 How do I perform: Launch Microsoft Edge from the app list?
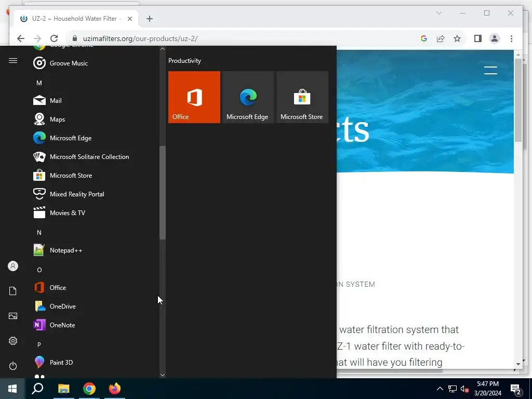95,138
